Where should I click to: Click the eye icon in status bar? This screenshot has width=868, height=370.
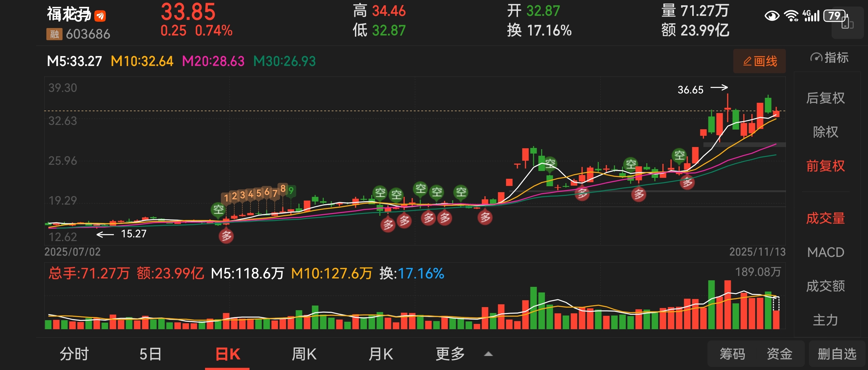pos(771,16)
